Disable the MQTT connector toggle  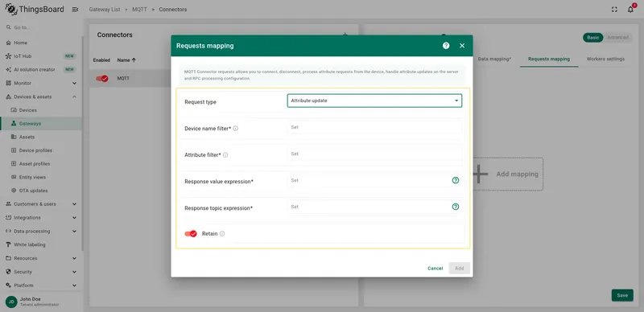(102, 79)
